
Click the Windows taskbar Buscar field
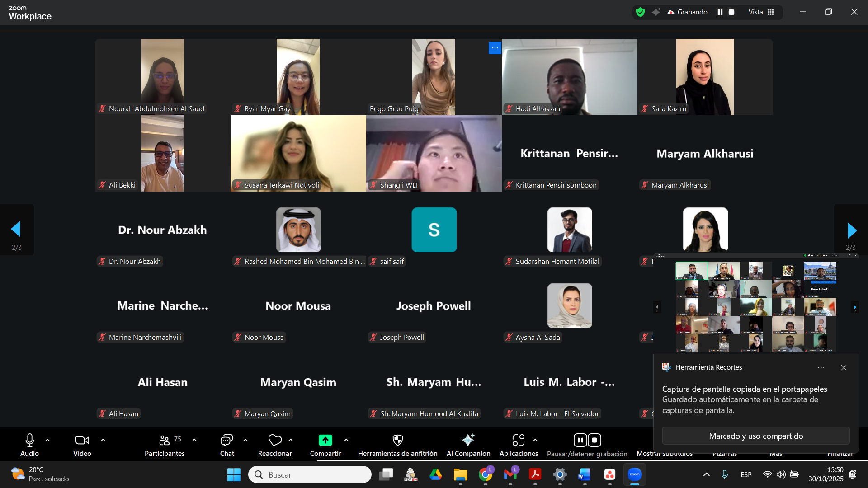pyautogui.click(x=310, y=474)
